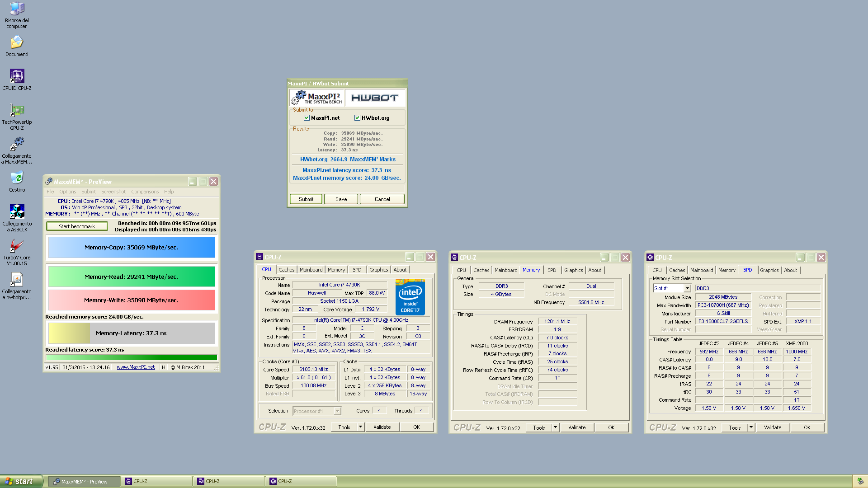This screenshot has width=868, height=488.
Task: Click Cancel button in HWbot dialog
Action: 382,199
